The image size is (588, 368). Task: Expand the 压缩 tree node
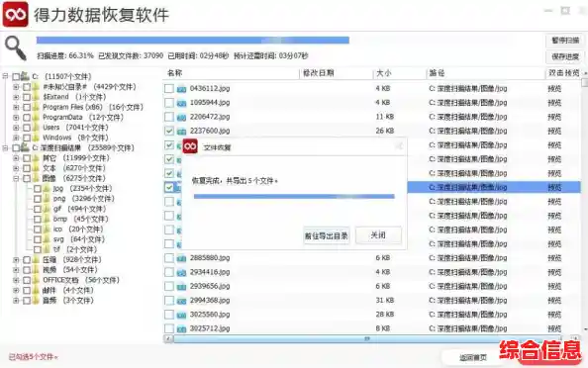(16, 260)
